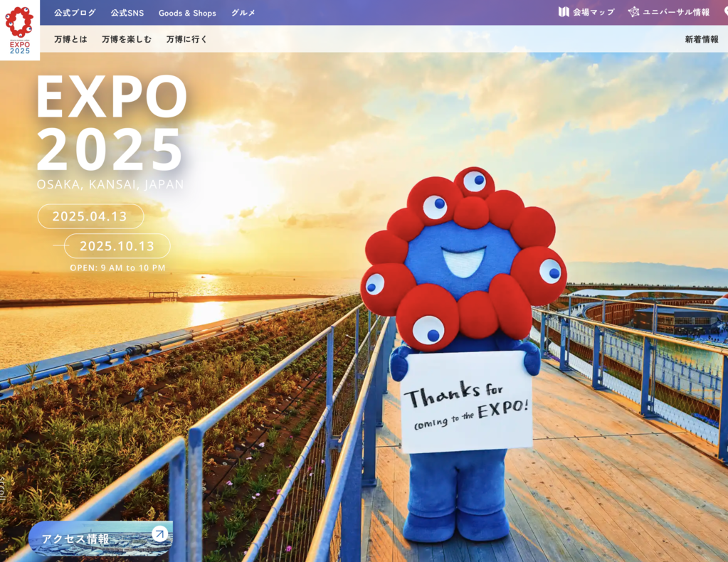Click the 2025.04.13 opening date pill
This screenshot has height=562, width=728.
[x=90, y=216]
